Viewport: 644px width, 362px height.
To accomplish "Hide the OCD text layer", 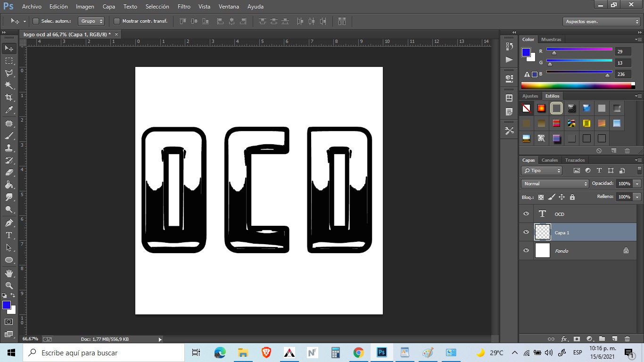I will [526, 214].
